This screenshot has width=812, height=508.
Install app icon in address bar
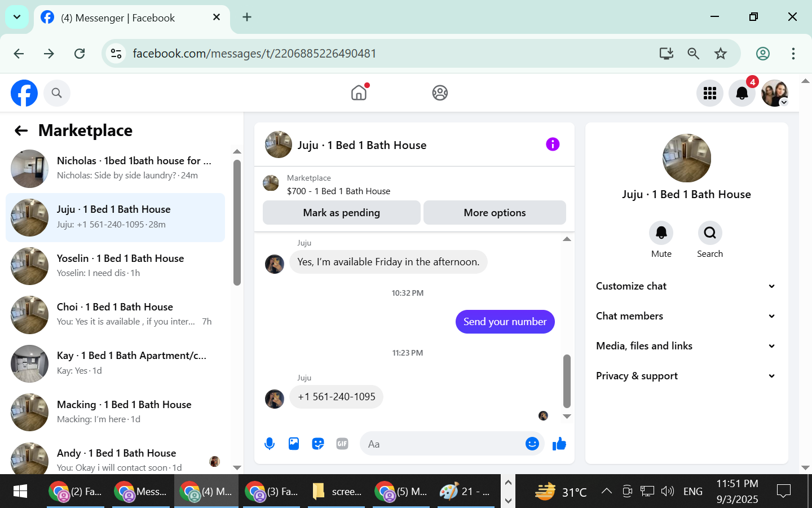(667, 54)
